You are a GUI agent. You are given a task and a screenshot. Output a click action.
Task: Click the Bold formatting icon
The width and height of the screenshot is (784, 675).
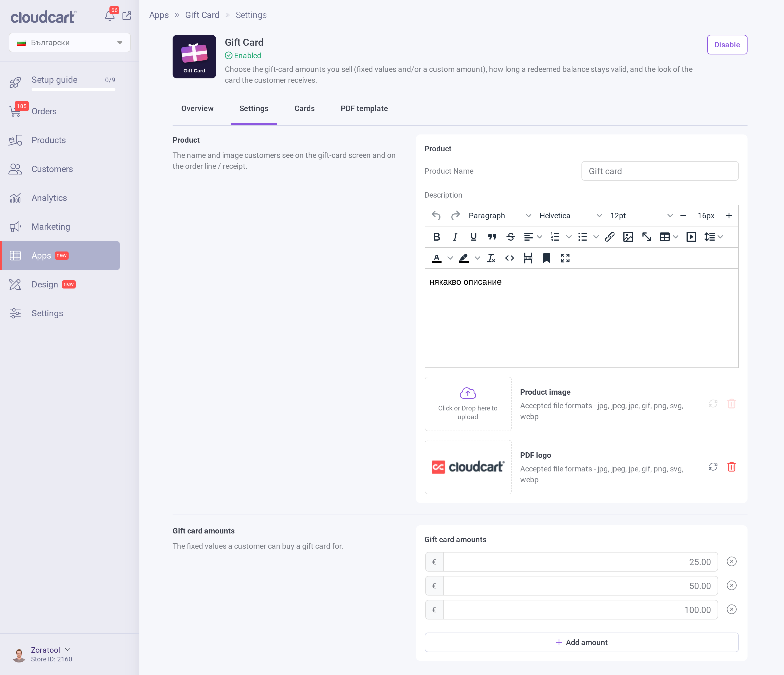tap(437, 237)
